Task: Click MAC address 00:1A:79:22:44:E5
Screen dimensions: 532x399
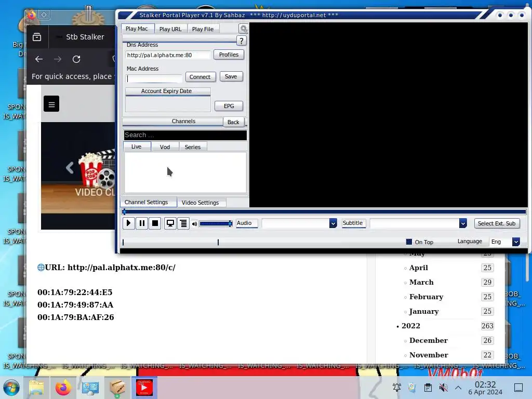Action: click(x=75, y=292)
